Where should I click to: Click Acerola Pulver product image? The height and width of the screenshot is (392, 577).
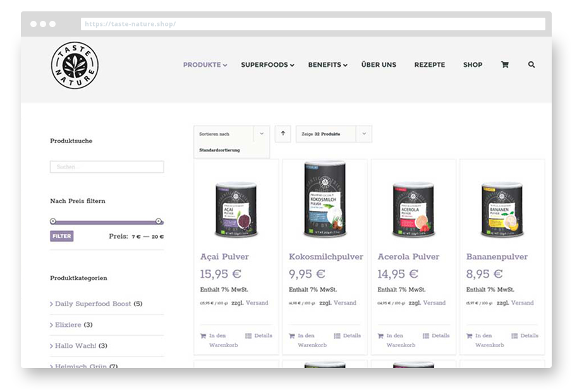pos(413,210)
